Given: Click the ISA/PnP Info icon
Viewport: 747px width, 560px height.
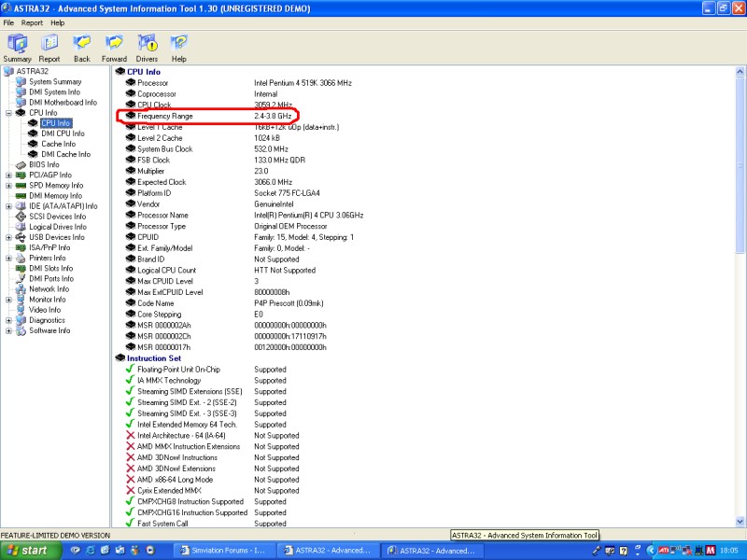Looking at the screenshot, I should point(21,248).
